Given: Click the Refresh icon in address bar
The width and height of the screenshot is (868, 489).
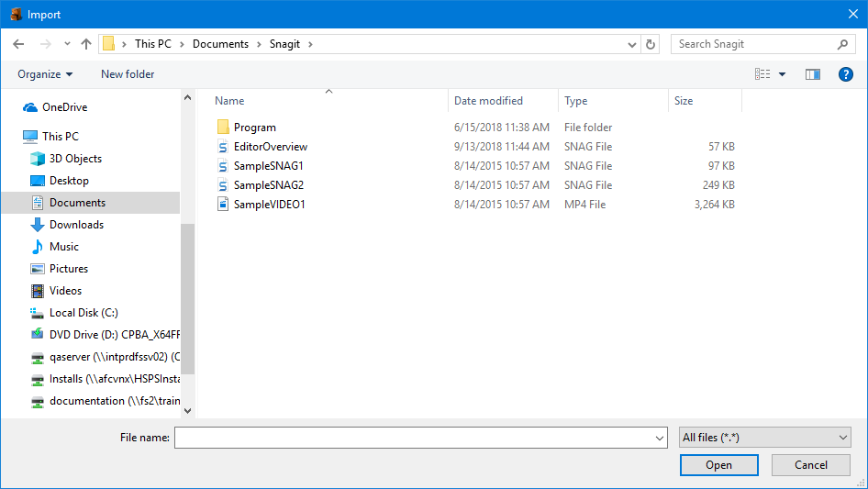Looking at the screenshot, I should point(651,44).
